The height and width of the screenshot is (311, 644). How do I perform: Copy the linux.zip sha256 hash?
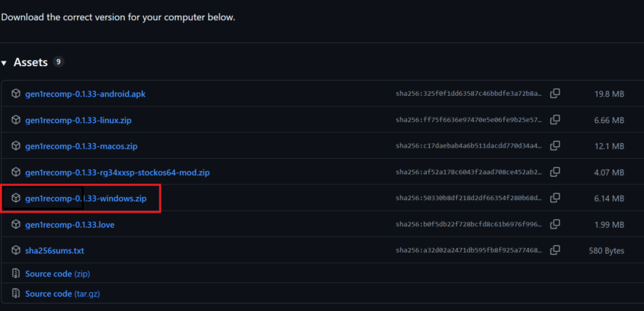(555, 120)
